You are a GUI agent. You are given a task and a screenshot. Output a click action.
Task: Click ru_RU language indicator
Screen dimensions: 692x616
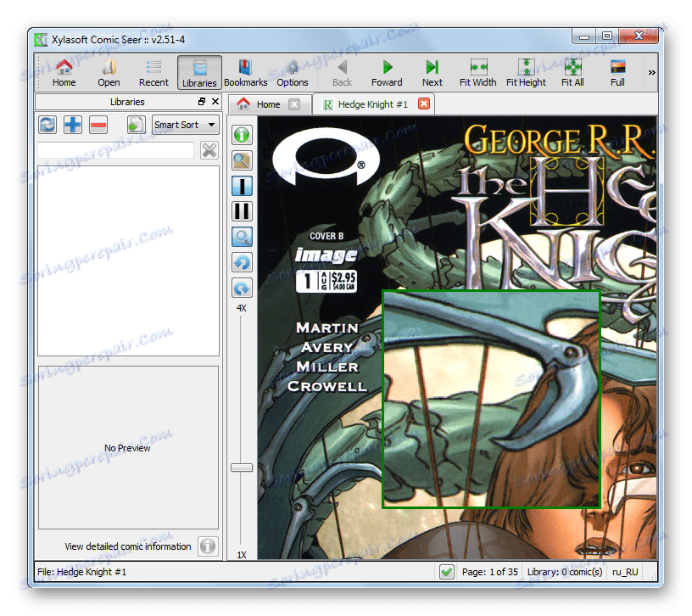point(625,572)
